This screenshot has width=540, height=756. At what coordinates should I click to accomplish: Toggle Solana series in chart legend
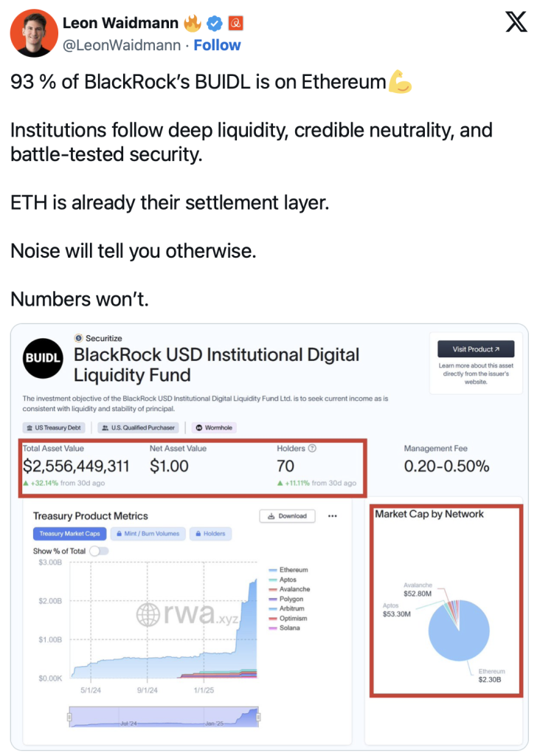tap(284, 628)
